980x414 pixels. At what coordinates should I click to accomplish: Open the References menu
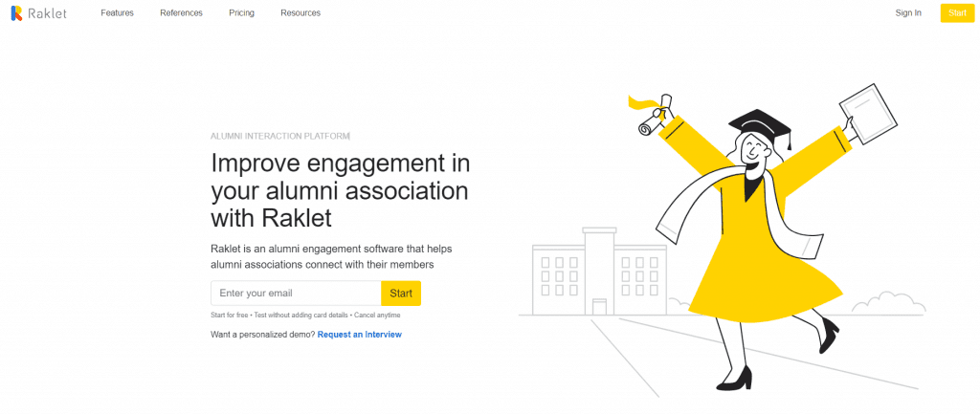point(181,13)
